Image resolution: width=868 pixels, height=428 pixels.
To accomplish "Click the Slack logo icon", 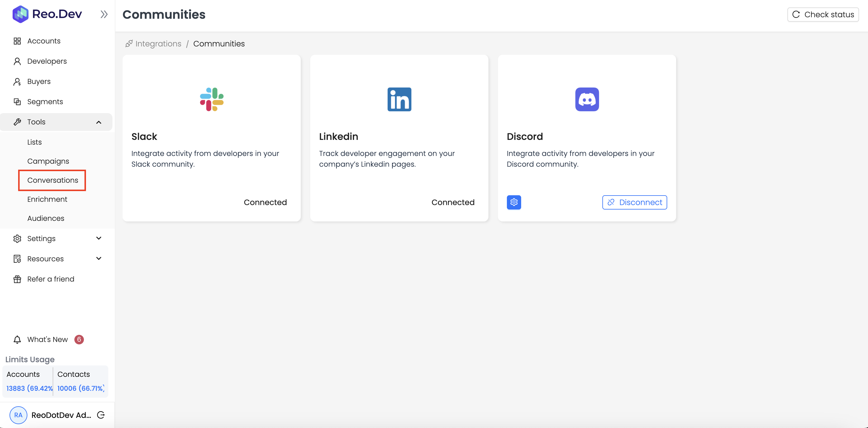I will (211, 99).
